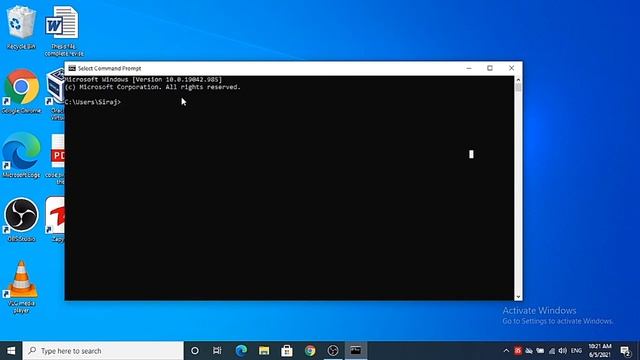Select the OBS Studio desktop shortcut
Viewport: 640px width, 360px height.
(21, 220)
